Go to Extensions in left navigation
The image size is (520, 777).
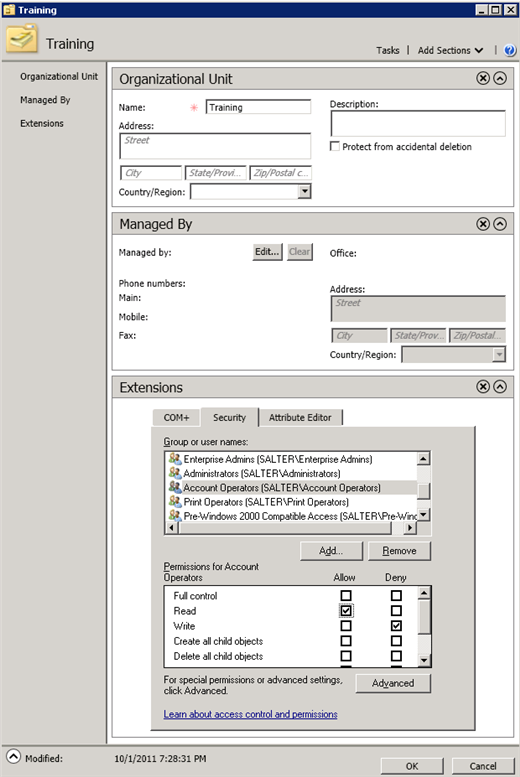pos(42,123)
